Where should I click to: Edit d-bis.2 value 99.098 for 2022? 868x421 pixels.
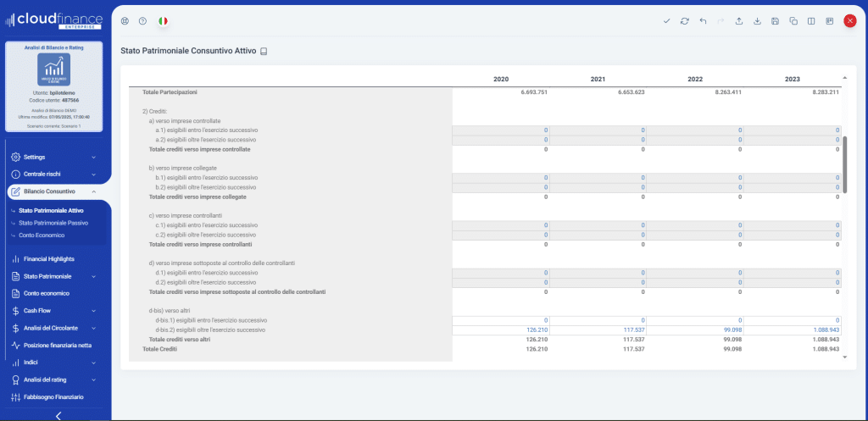point(695,330)
